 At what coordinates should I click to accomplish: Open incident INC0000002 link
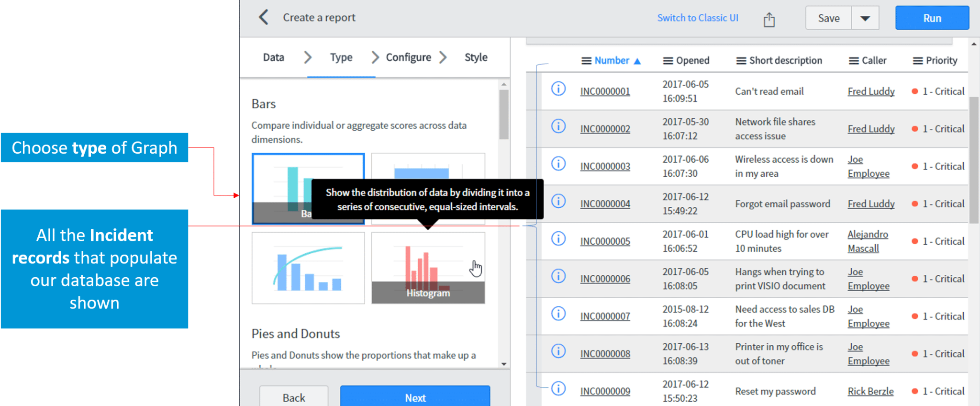tap(605, 129)
